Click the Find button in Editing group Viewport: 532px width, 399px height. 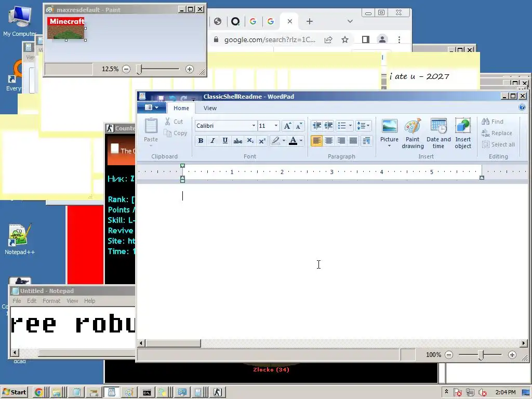point(493,122)
